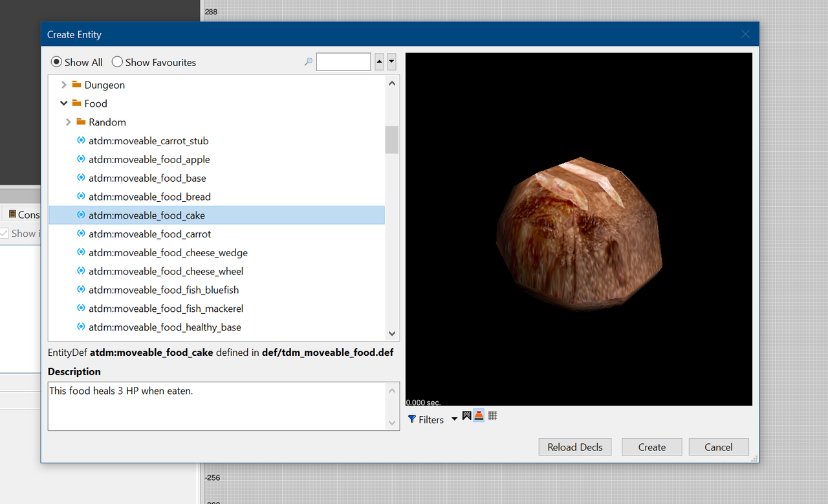This screenshot has height=504, width=828.
Task: Click the Reload Decls button
Action: coord(575,447)
